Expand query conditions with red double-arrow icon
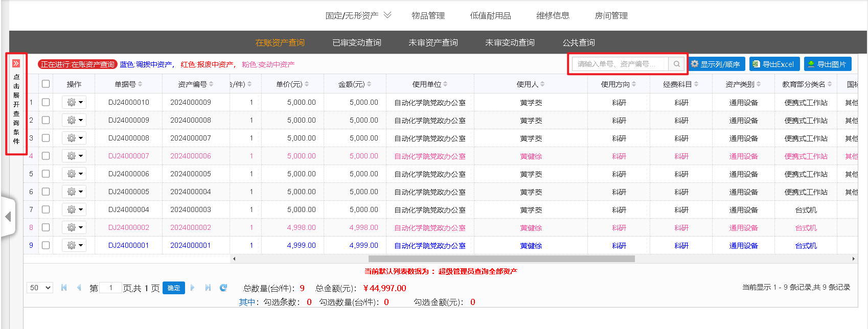The width and height of the screenshot is (868, 329). coord(16,63)
